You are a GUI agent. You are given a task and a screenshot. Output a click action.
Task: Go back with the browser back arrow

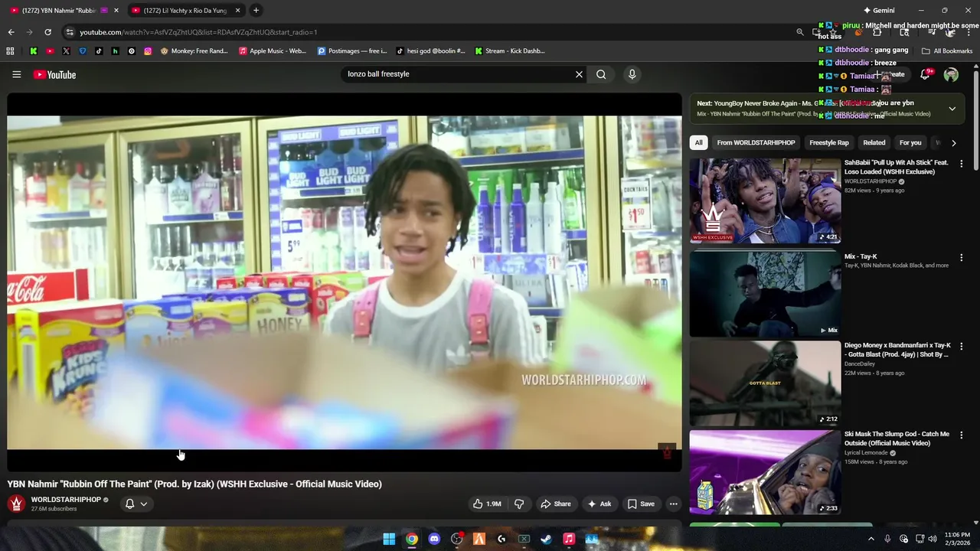(x=11, y=32)
